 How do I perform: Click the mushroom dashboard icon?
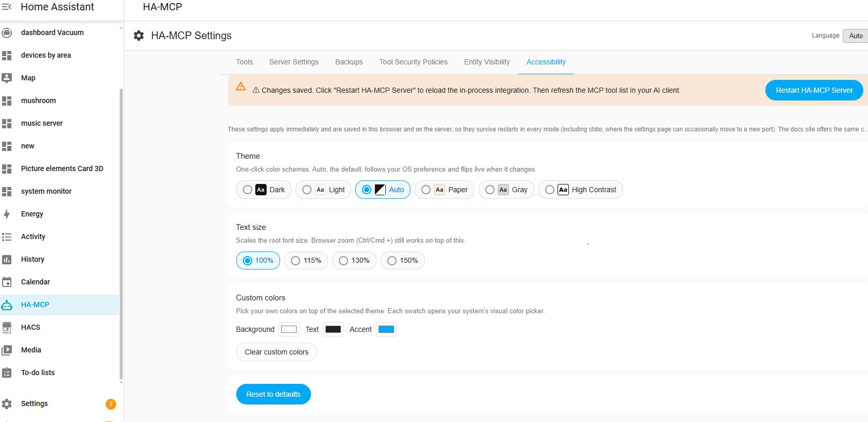(x=7, y=100)
